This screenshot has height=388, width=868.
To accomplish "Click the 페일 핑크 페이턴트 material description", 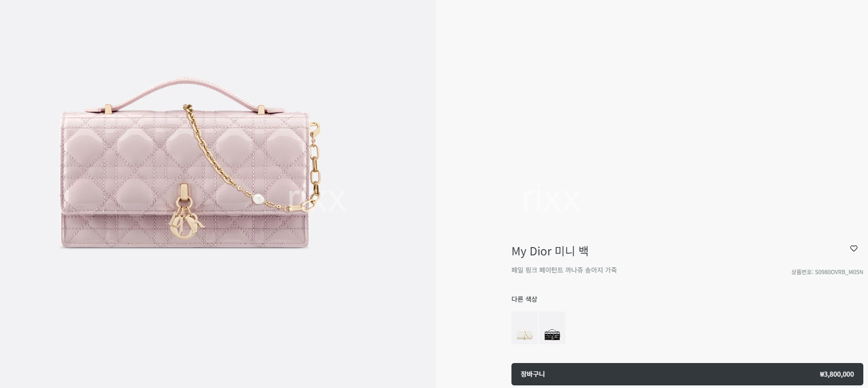I will coord(564,270).
